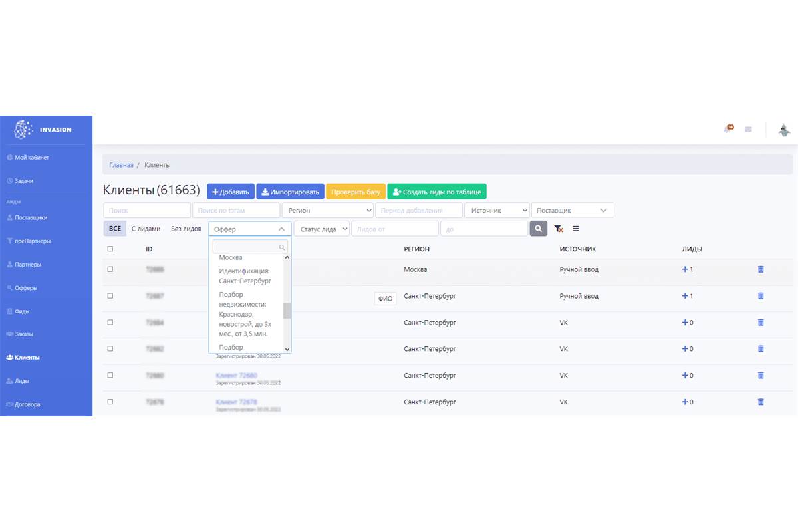Focus the offer dropdown search box
This screenshot has width=798, height=532.
(250, 247)
